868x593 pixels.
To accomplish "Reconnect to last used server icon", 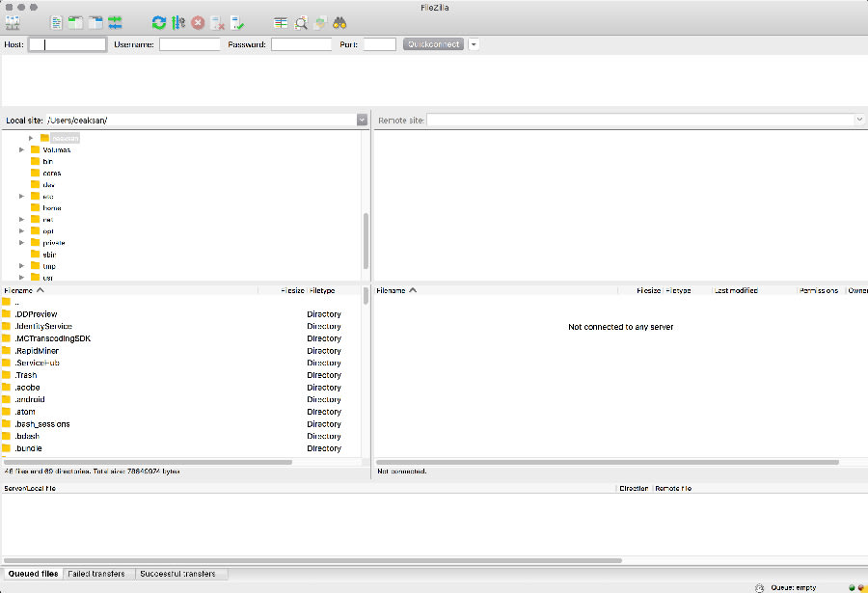I will [237, 23].
